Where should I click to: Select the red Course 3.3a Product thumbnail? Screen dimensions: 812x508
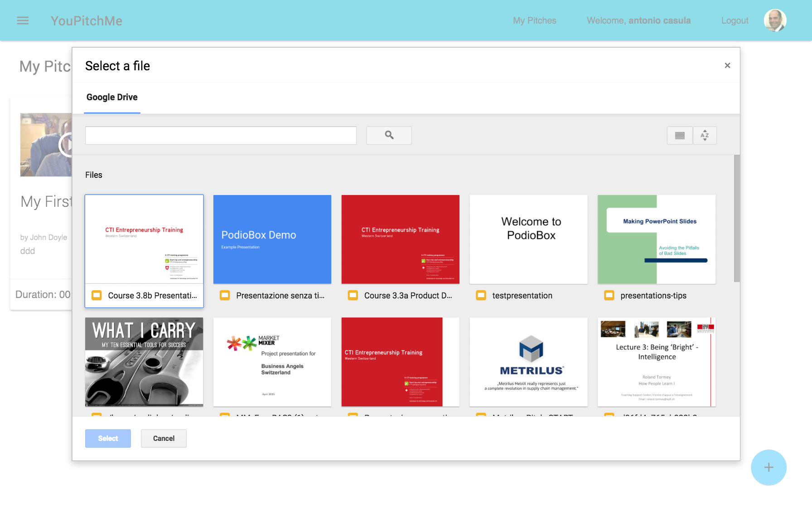pyautogui.click(x=401, y=239)
